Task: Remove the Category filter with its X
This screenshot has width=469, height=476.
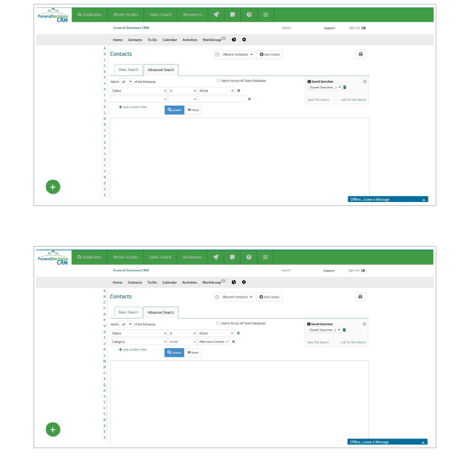Action: [x=233, y=342]
